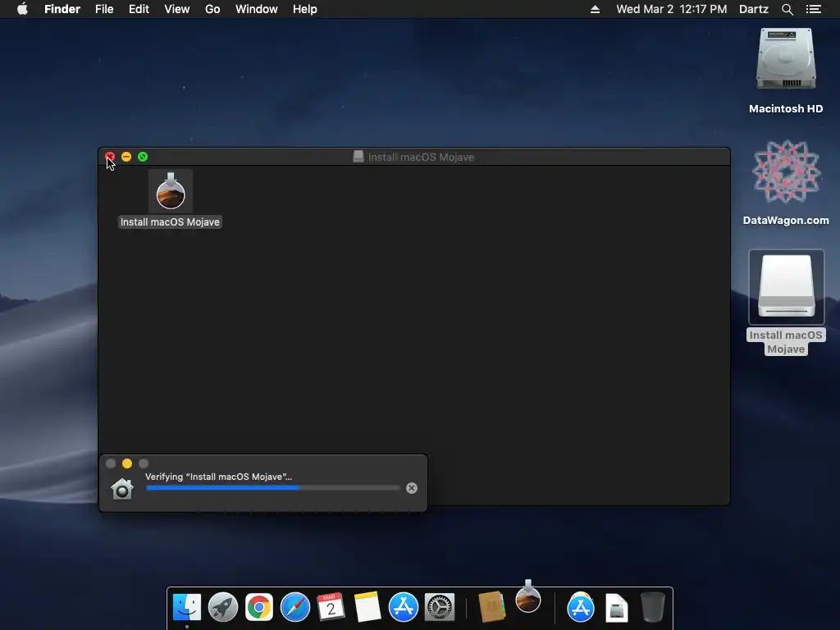Open Notes from the Dock
The image size is (840, 630).
[367, 607]
